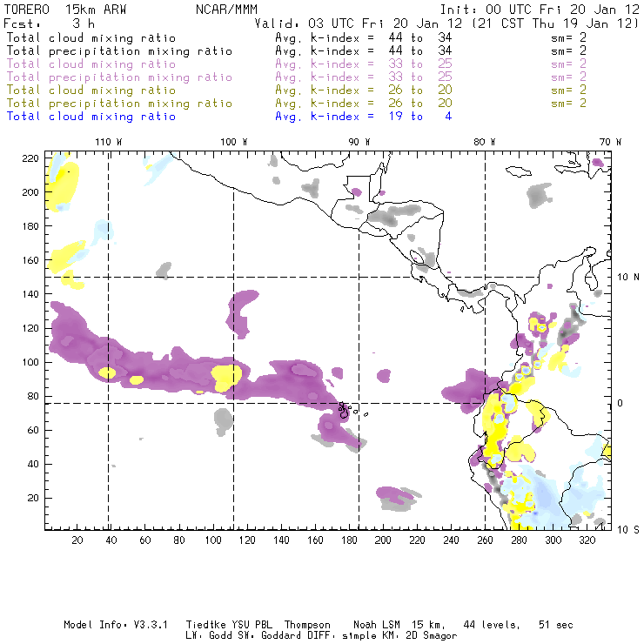Click the x-axis tick label '180'
Screen dimensions: 644x644
coord(349,540)
